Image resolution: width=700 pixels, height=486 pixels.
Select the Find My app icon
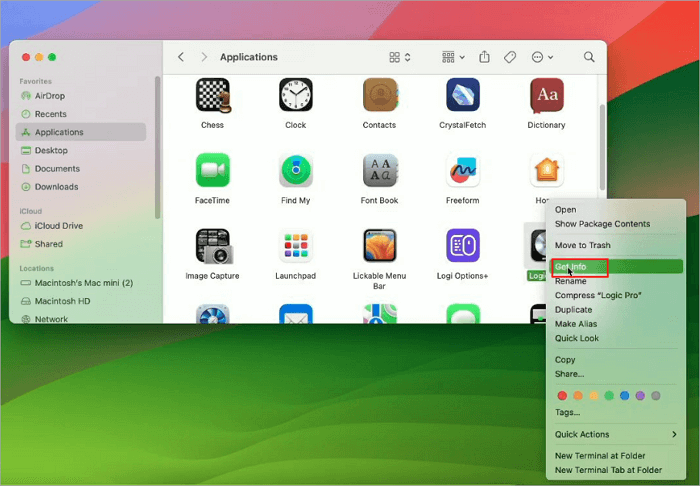[295, 171]
